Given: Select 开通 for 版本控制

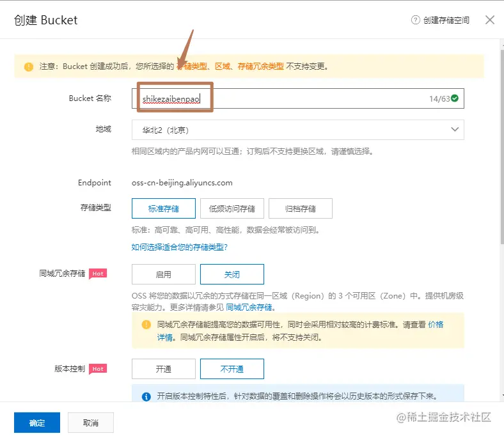Looking at the screenshot, I should (x=163, y=369).
